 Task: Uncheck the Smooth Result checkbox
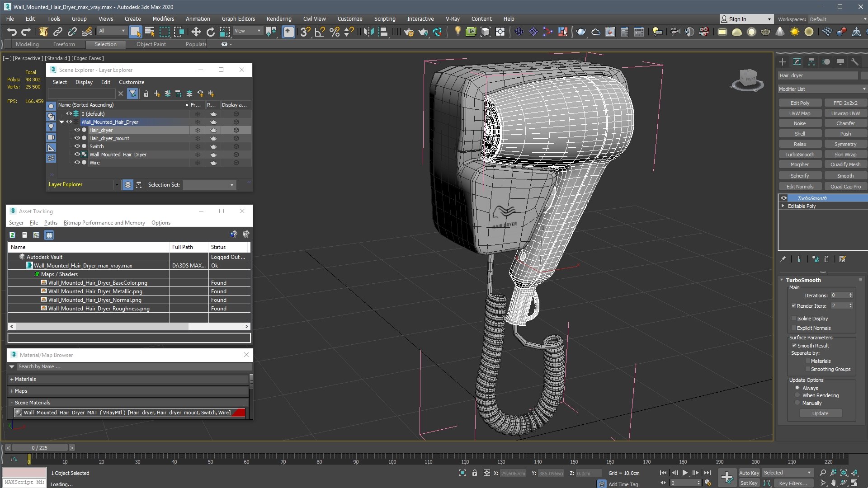pyautogui.click(x=794, y=346)
